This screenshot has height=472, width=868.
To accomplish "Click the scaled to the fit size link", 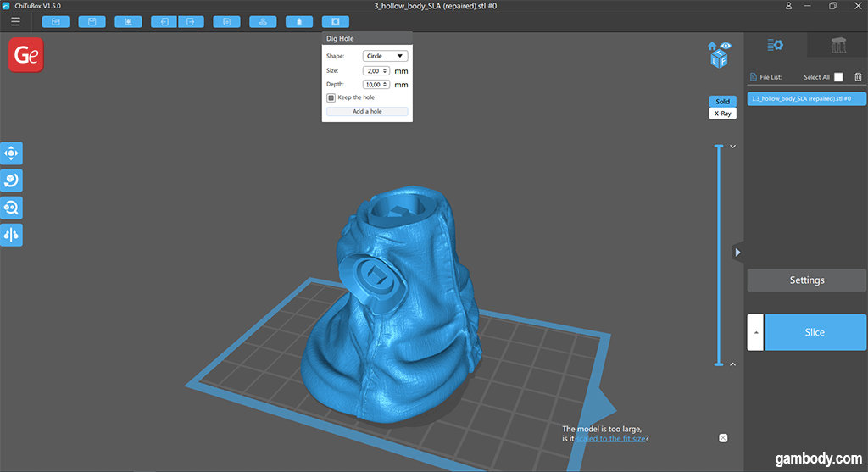I will (609, 439).
